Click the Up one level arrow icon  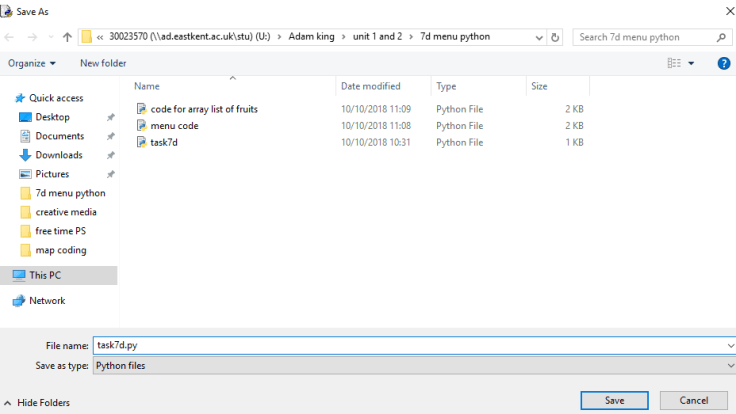pos(67,37)
